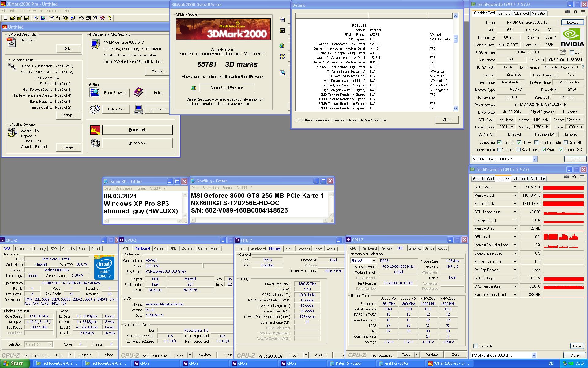
Task: Toggle Vulkan checkbox in GPU-Z
Action: click(x=499, y=150)
